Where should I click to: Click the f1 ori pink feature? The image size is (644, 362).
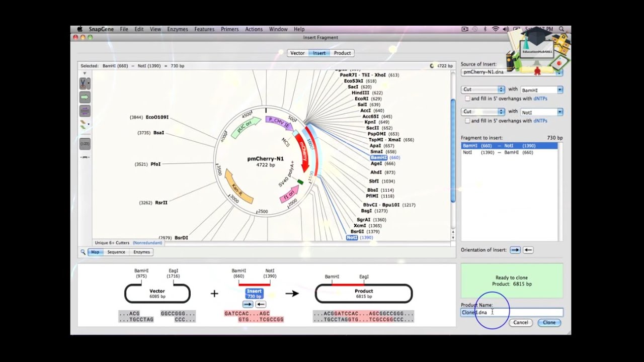click(x=289, y=194)
